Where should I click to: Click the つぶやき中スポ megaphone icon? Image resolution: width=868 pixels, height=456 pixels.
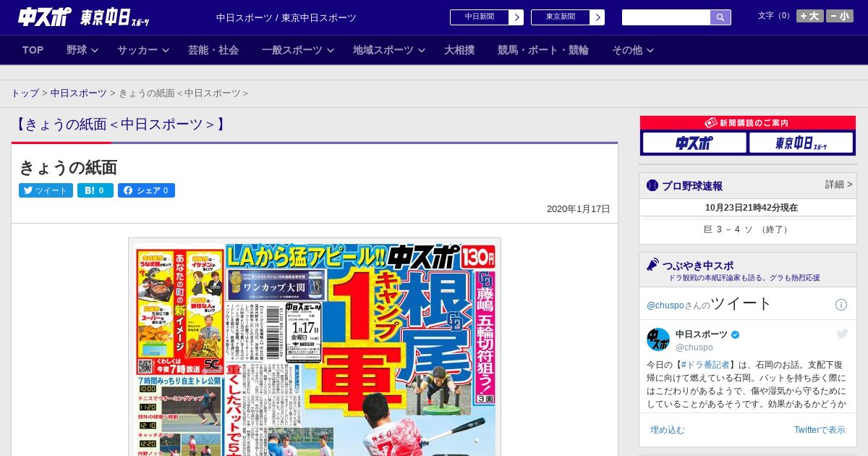(x=652, y=265)
